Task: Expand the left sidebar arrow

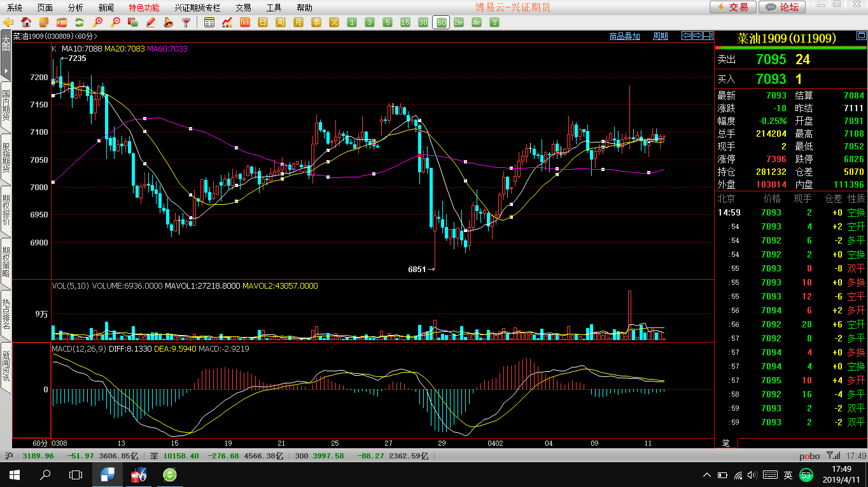Action: click(6, 70)
